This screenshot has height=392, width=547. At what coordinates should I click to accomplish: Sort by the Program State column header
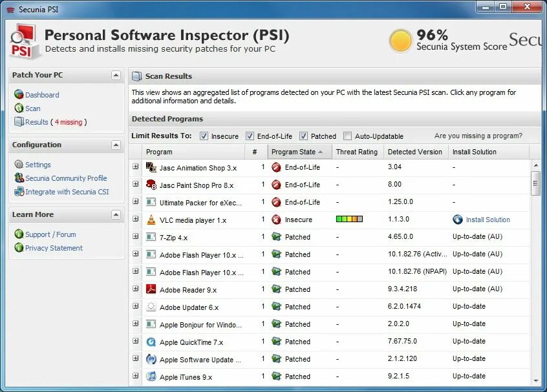pyautogui.click(x=299, y=152)
